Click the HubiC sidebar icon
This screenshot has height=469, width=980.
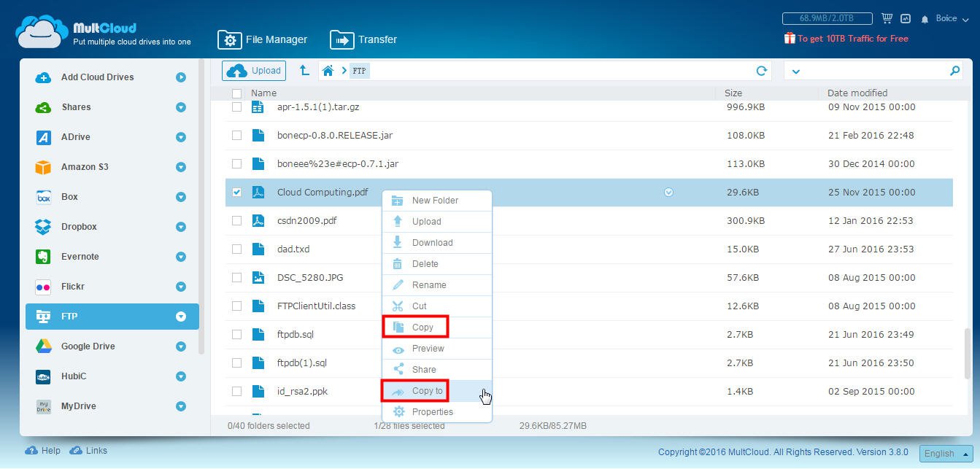point(43,376)
